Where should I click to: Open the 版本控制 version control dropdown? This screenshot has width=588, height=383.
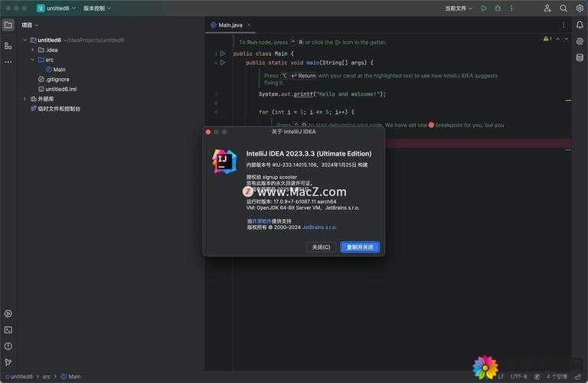pyautogui.click(x=96, y=8)
